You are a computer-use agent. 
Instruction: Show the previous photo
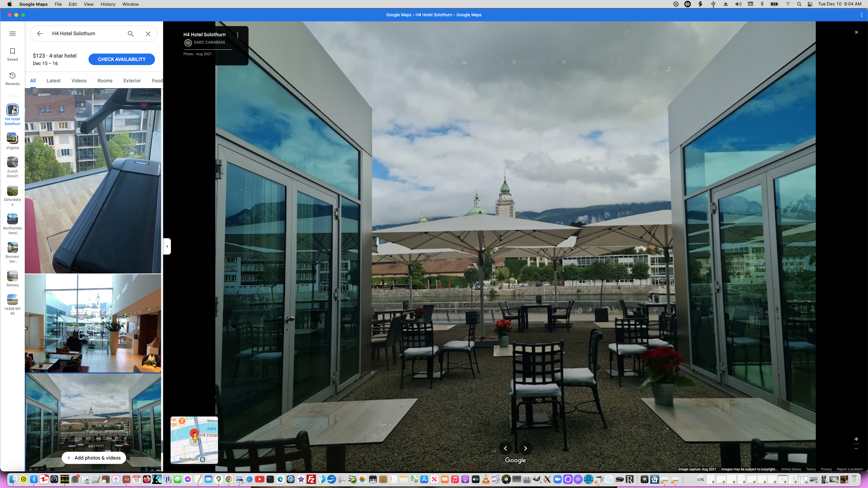coord(506,448)
